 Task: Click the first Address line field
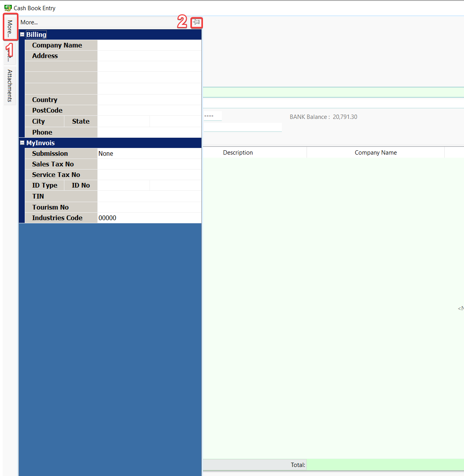pos(149,56)
